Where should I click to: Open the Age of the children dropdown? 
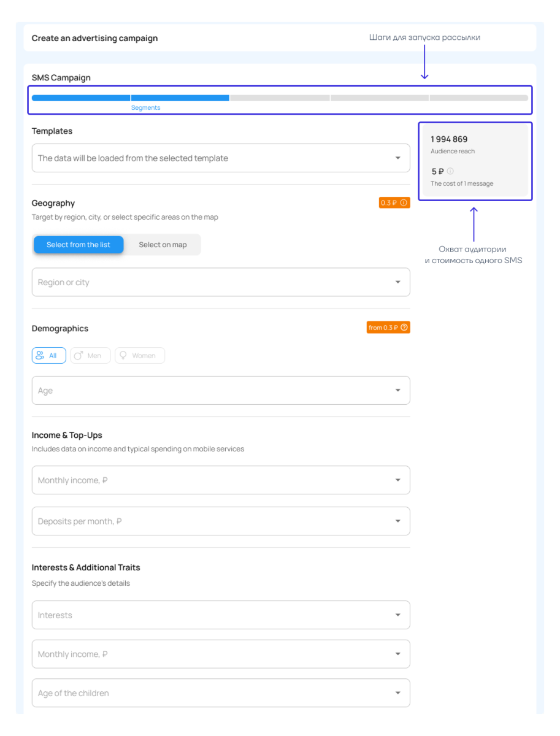click(x=221, y=693)
